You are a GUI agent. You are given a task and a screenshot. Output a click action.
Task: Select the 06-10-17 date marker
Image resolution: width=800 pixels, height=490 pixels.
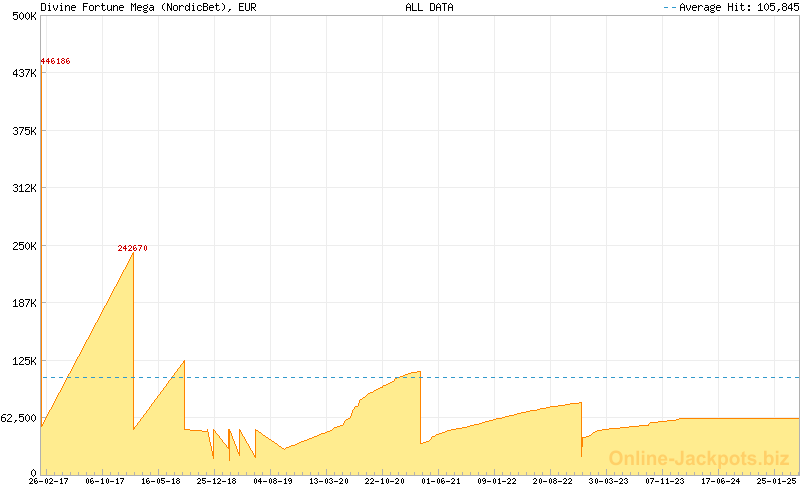[x=104, y=481]
